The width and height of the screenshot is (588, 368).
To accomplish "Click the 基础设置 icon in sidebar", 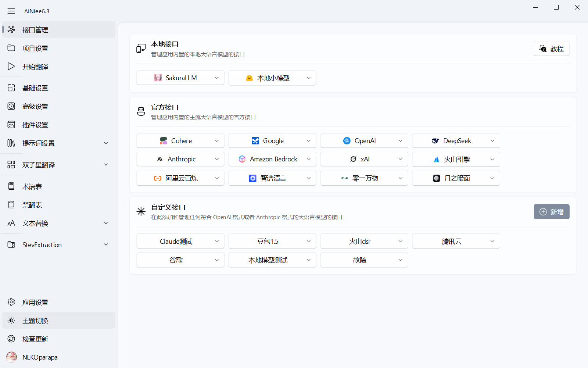I will 11,87.
